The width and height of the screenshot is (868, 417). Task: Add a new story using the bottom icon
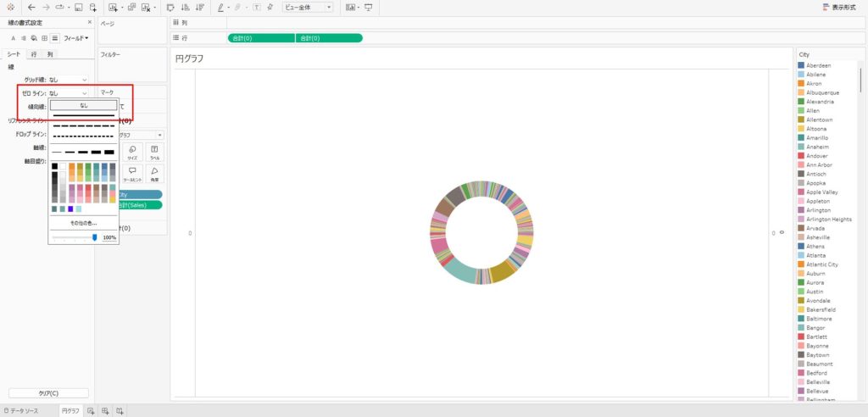(120, 411)
